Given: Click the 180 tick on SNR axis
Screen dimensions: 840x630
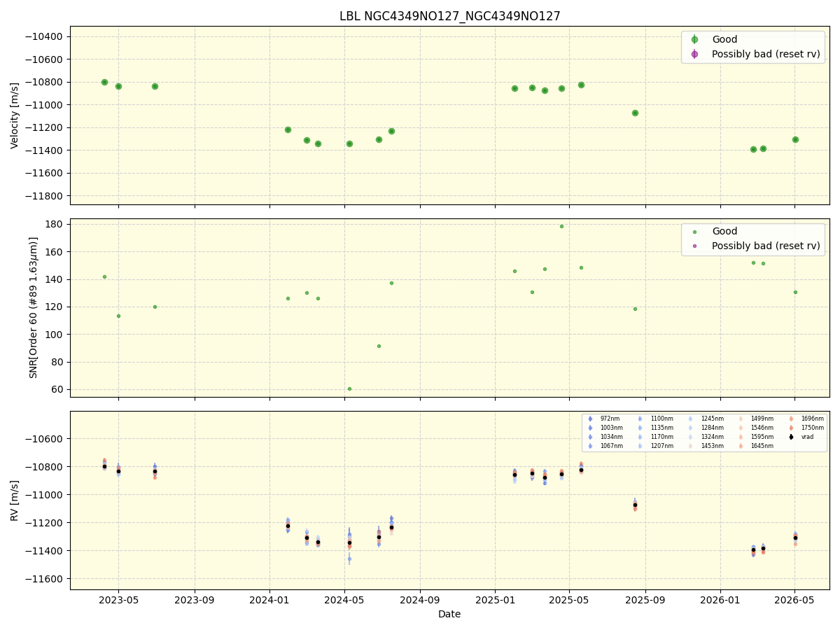Looking at the screenshot, I should [x=55, y=224].
